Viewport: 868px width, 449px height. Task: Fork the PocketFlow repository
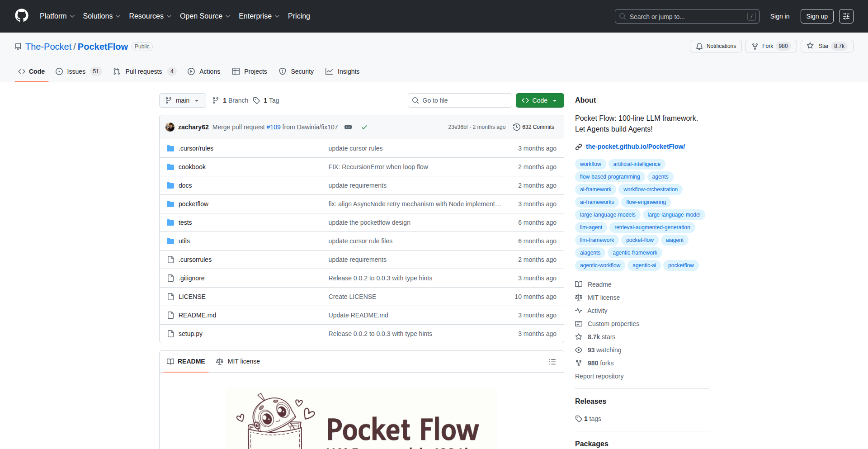click(x=771, y=46)
